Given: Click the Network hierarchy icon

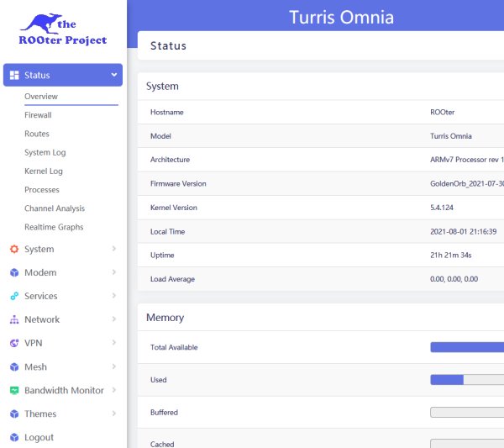Looking at the screenshot, I should [x=14, y=319].
